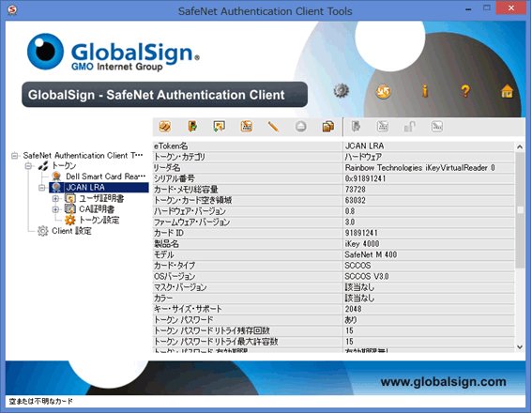The width and height of the screenshot is (532, 414).
Task: Click the status bar card message
Action: pyautogui.click(x=41, y=401)
